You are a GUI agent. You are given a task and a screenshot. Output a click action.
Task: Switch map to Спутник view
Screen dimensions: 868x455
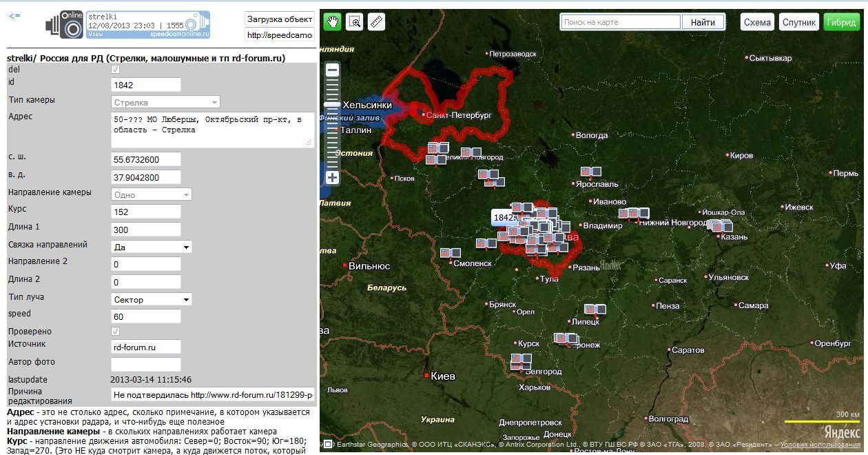[x=799, y=22]
